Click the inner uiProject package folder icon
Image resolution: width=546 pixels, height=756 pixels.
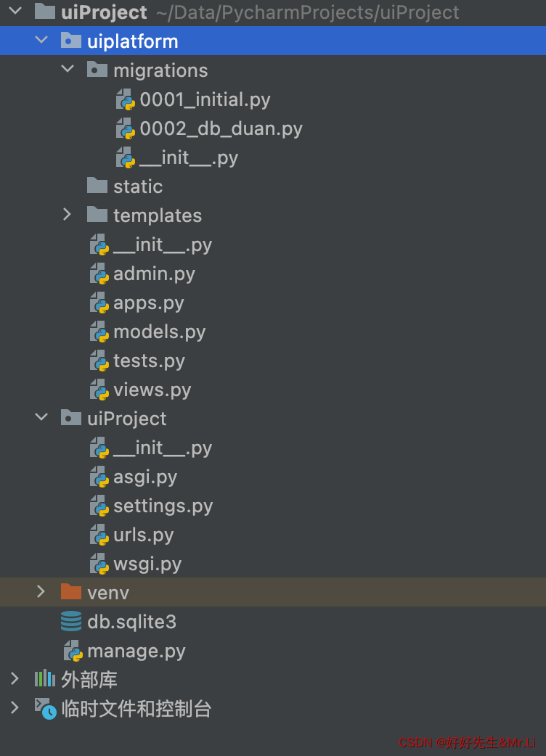71,417
